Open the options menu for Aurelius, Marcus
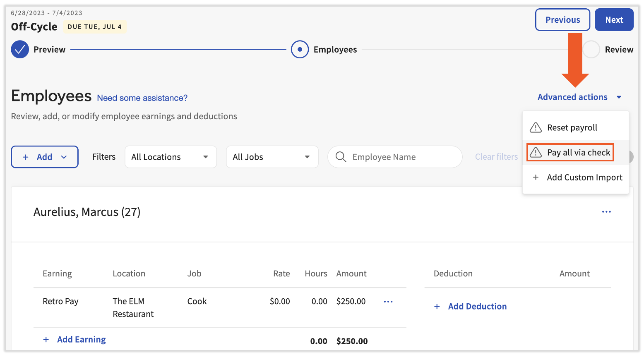Screen dimensions: 644x355 point(606,211)
